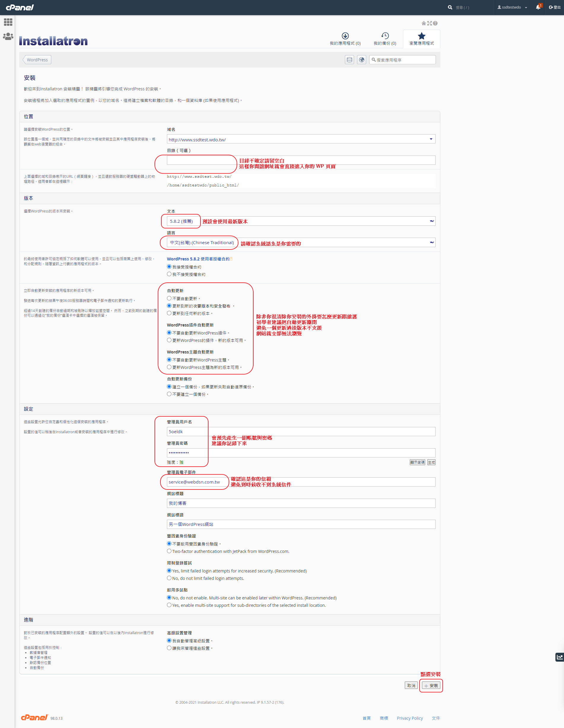Click the 管理員密碼 password field

click(301, 453)
